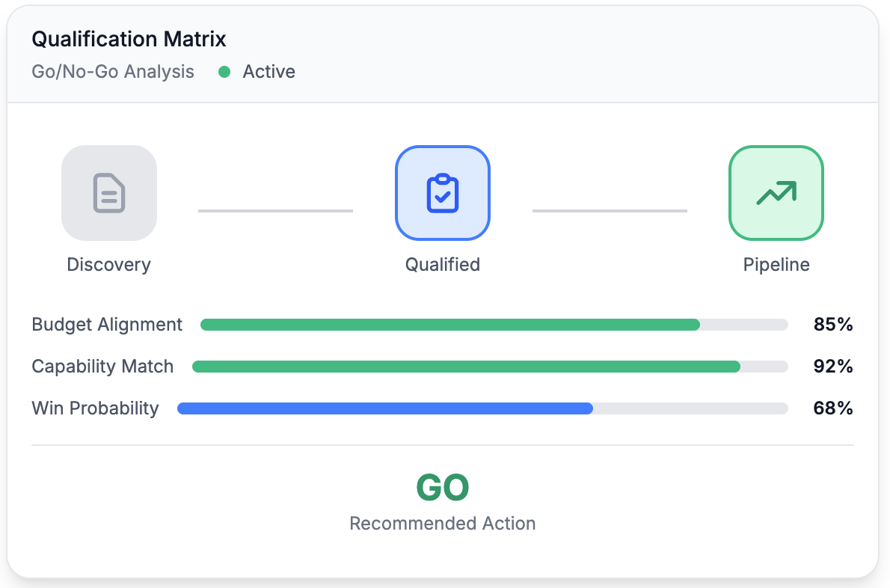Click connector line between Discovery and Qualified
Image resolution: width=890 pixels, height=588 pixels.
(275, 210)
